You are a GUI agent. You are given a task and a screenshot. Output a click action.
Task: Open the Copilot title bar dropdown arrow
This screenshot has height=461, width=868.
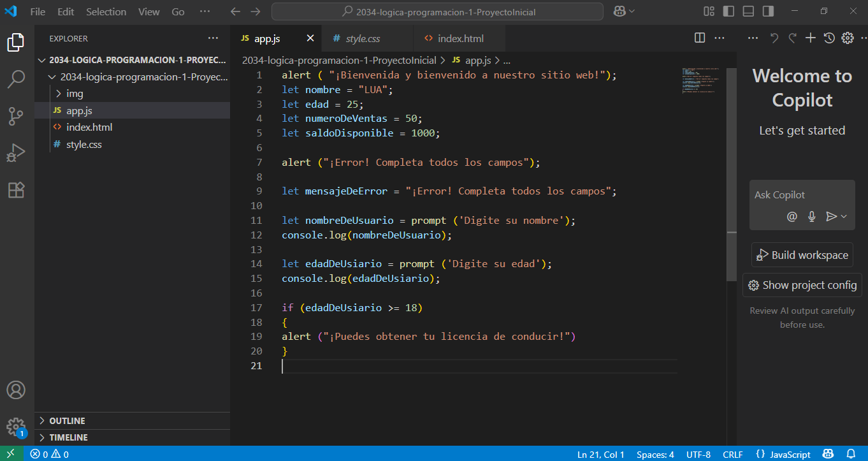pyautogui.click(x=632, y=11)
